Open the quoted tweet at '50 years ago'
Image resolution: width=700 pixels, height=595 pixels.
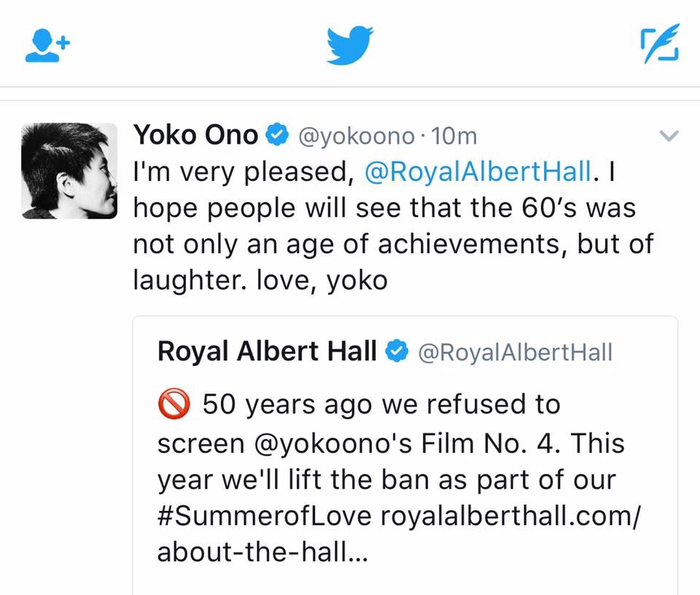[x=379, y=404]
